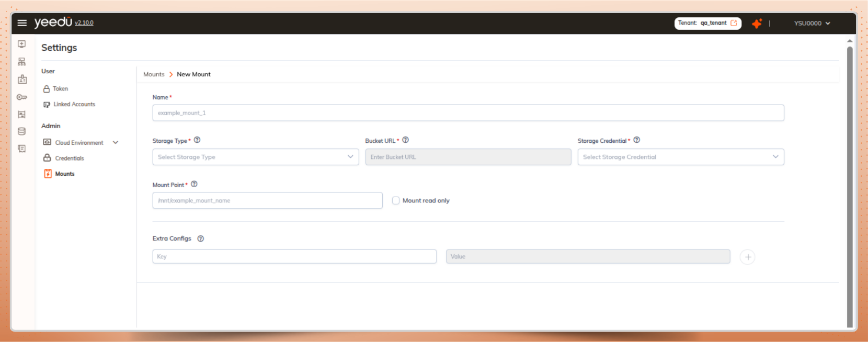868x342 pixels.
Task: Focus the Extra Configs Value field
Action: click(588, 256)
